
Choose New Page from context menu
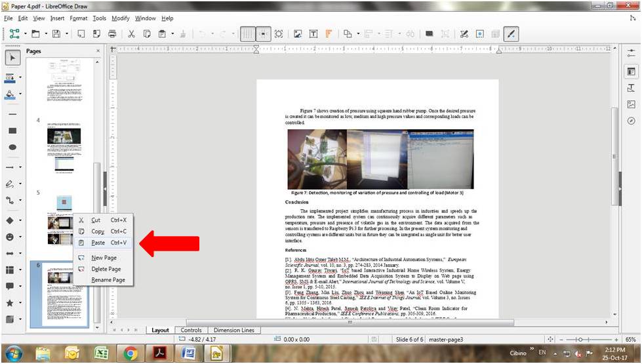pyautogui.click(x=103, y=258)
